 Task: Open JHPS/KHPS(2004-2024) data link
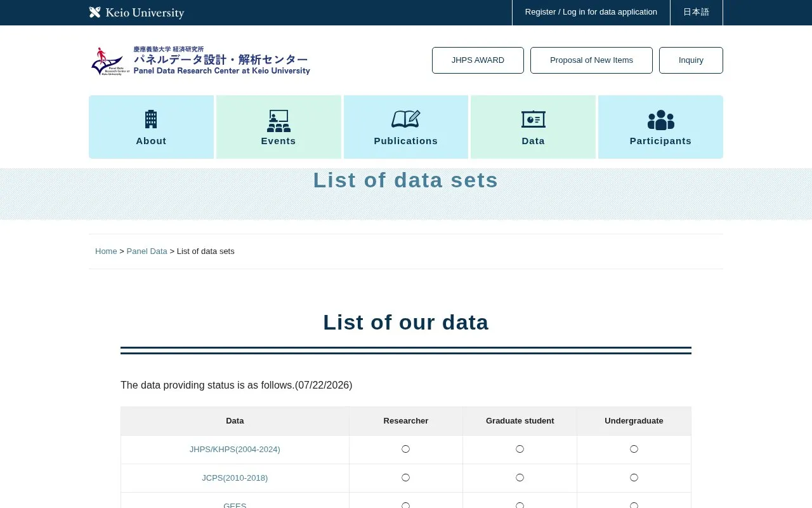pos(235,450)
